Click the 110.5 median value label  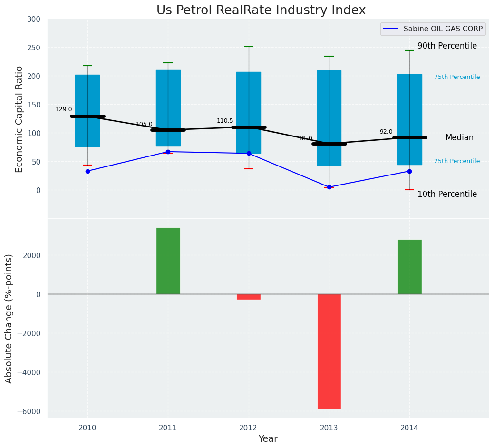point(225,121)
